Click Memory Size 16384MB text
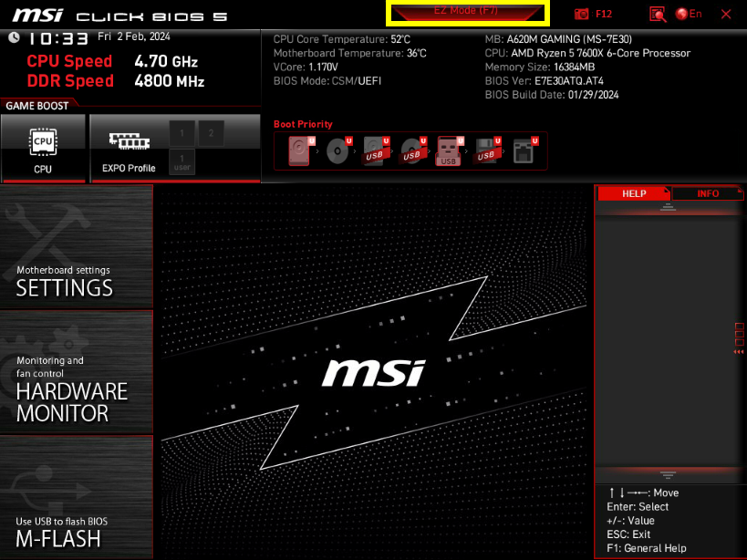 pyautogui.click(x=540, y=67)
